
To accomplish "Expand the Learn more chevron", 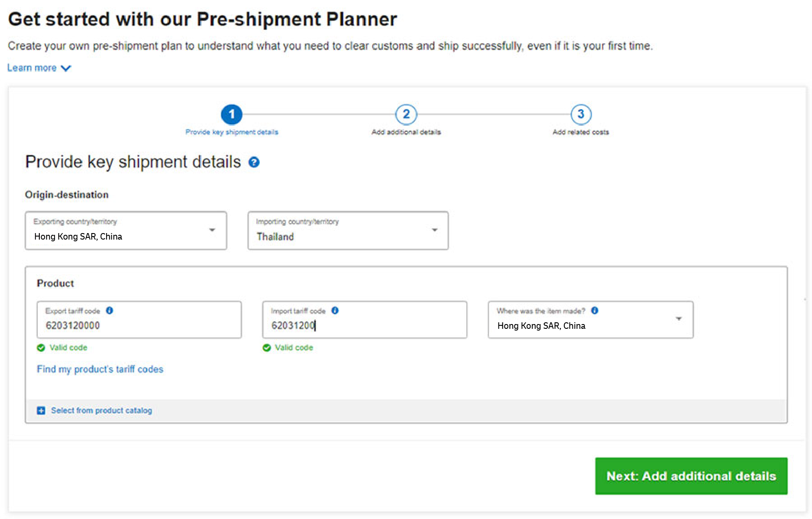I will [66, 68].
